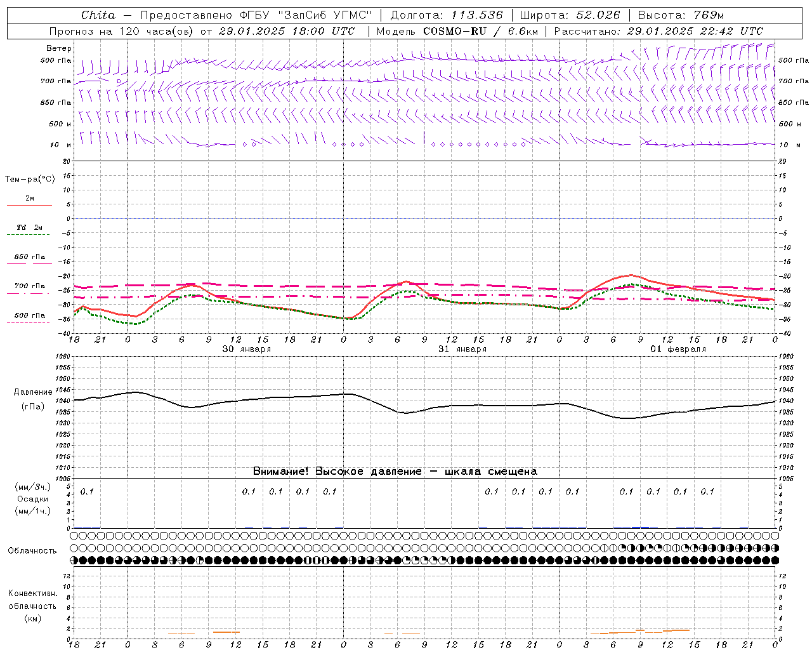The height and width of the screenshot is (650, 812).
Task: Click the Осадки precipitation panel label
Action: pos(33,499)
